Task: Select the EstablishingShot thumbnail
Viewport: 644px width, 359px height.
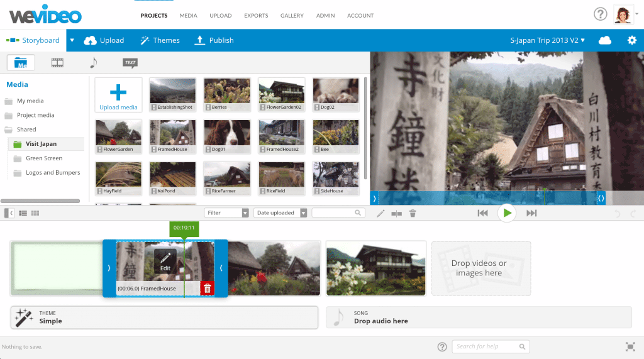Action: (172, 95)
